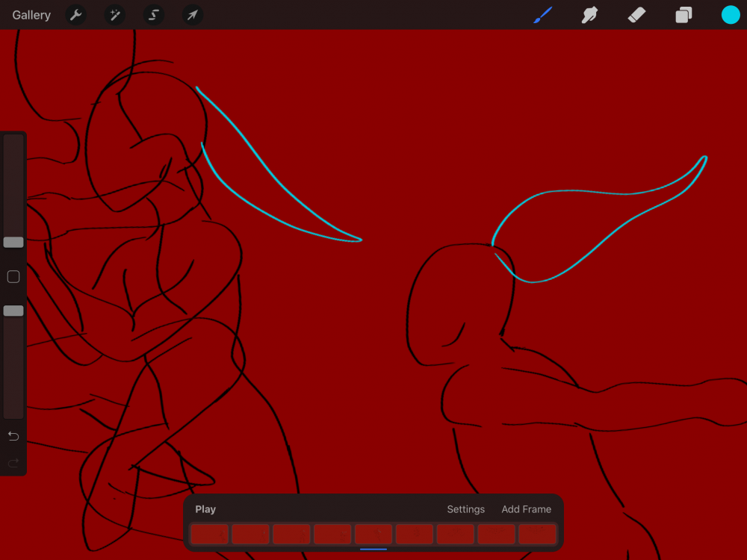Image resolution: width=747 pixels, height=560 pixels.
Task: Open the cyan active color swatch
Action: pos(730,15)
